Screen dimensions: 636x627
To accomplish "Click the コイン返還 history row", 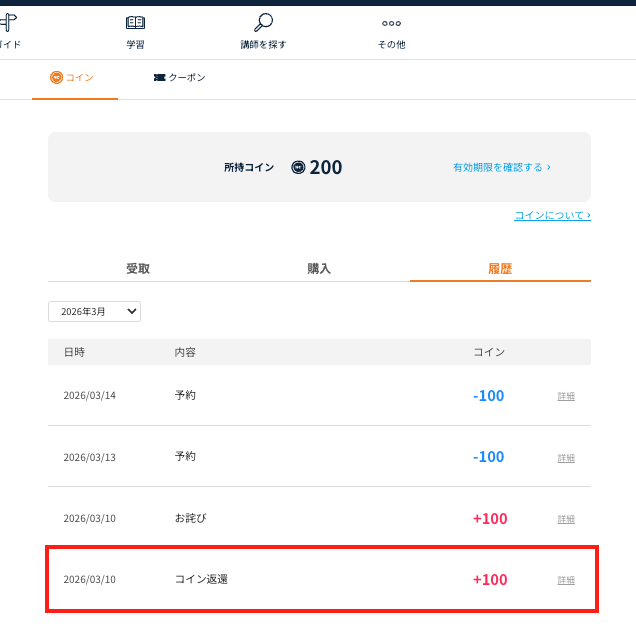I will (320, 579).
